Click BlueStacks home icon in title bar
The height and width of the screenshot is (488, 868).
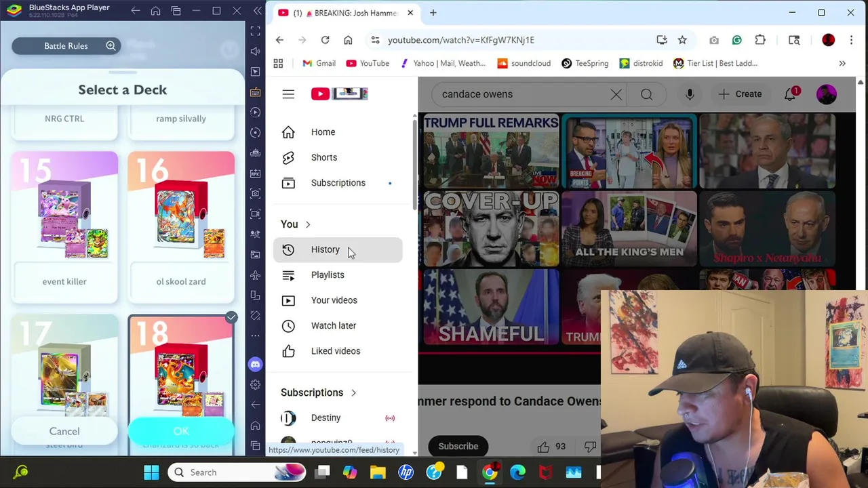(x=155, y=11)
